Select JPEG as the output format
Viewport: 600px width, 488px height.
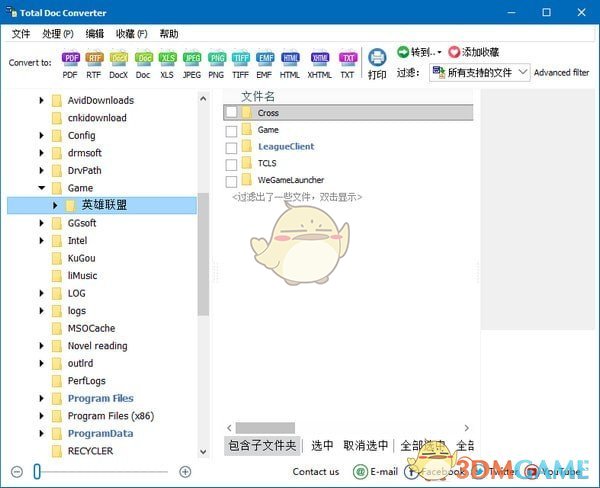click(x=192, y=59)
